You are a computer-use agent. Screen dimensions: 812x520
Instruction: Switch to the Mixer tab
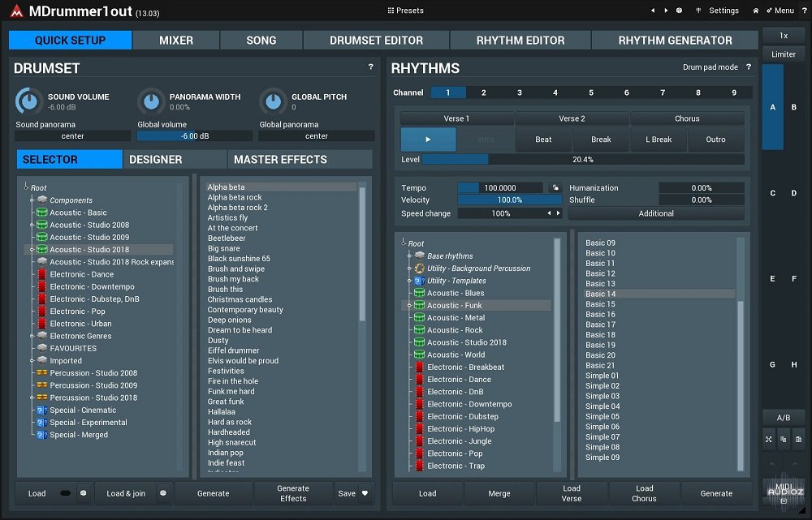pyautogui.click(x=176, y=41)
